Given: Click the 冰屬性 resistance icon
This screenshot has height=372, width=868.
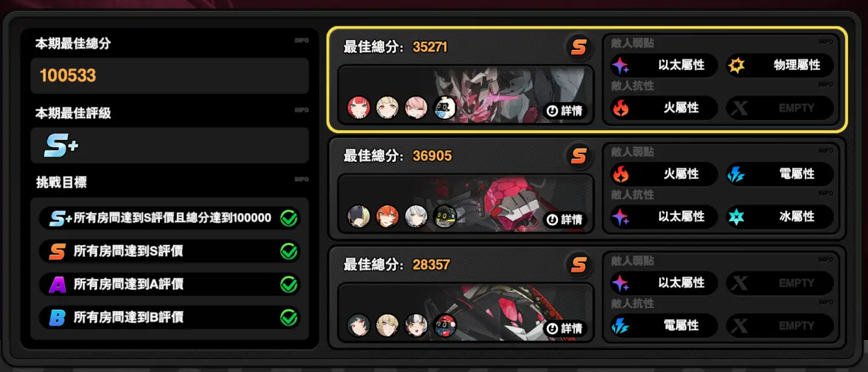Looking at the screenshot, I should 737,217.
